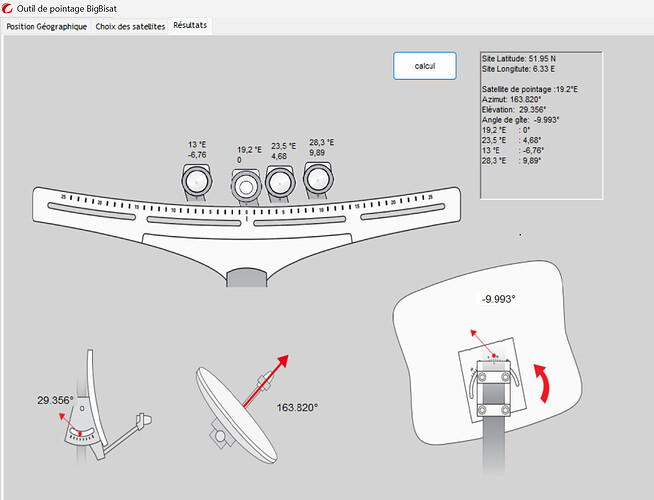Select the Résultats tab
This screenshot has width=654, height=500.
[190, 25]
